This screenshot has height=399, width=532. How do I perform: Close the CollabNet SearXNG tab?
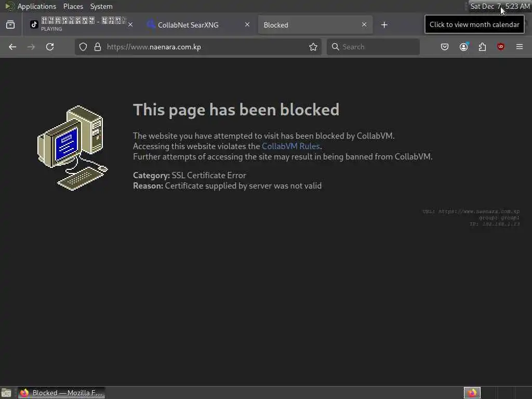click(247, 24)
